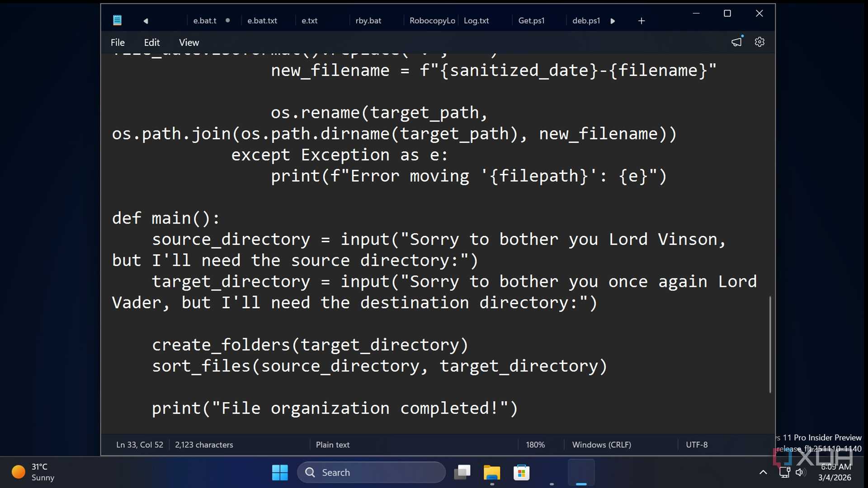Switch to the e.bat.txt tab
The width and height of the screenshot is (868, 488).
pyautogui.click(x=262, y=21)
